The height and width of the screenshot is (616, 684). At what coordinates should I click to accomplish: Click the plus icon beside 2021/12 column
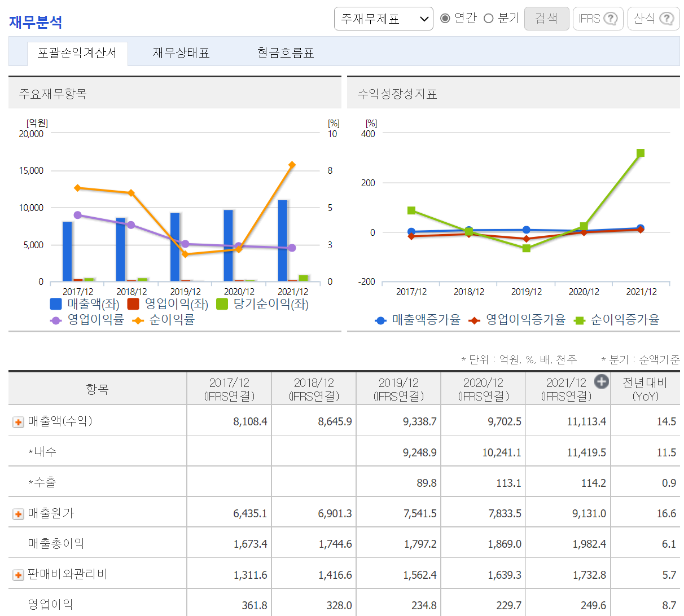[602, 382]
